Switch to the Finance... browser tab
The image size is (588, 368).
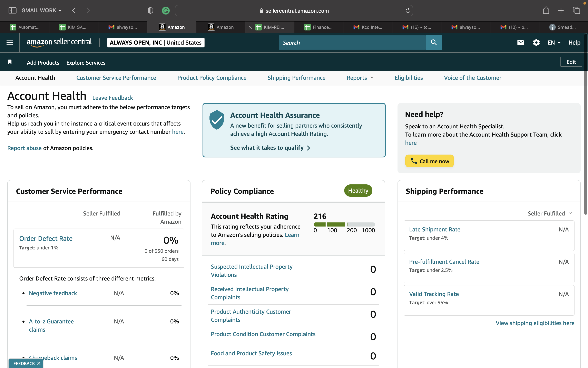point(318,27)
